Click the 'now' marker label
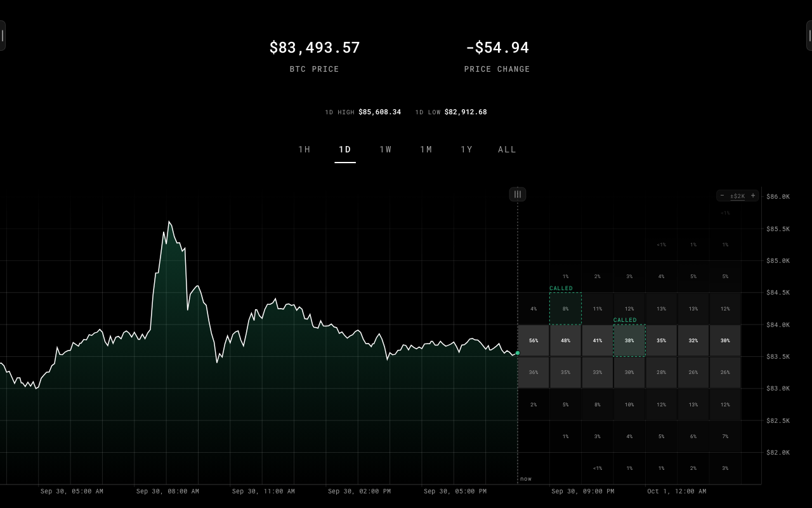The width and height of the screenshot is (812, 508). pyautogui.click(x=526, y=479)
